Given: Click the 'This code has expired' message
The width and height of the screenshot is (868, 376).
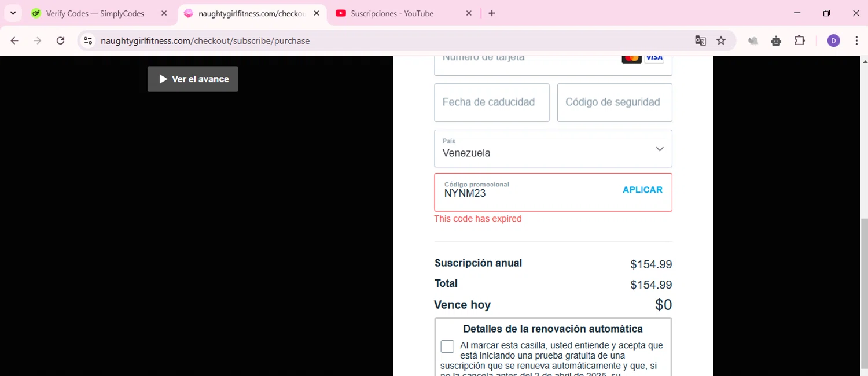Looking at the screenshot, I should tap(478, 219).
